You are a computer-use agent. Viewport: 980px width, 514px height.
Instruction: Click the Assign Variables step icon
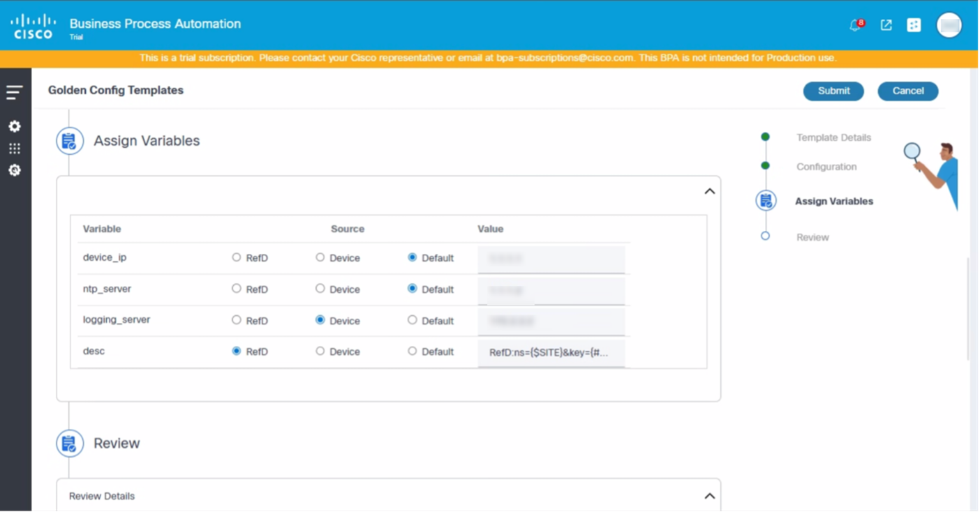(x=766, y=201)
